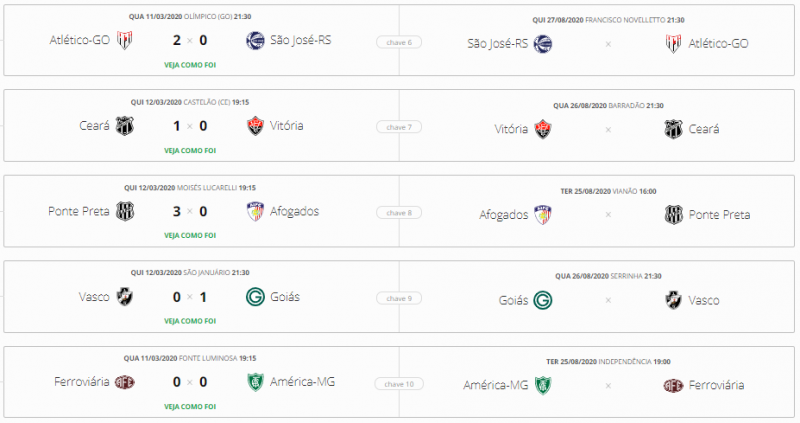800x423 pixels.
Task: Select the 'chave 9' bracket label
Action: [x=399, y=298]
